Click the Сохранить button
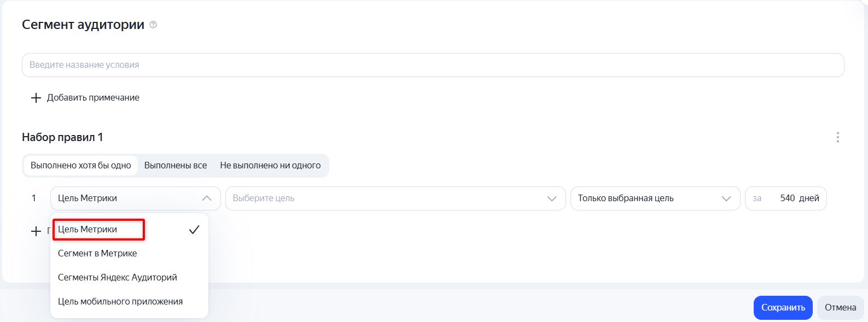 pos(783,308)
